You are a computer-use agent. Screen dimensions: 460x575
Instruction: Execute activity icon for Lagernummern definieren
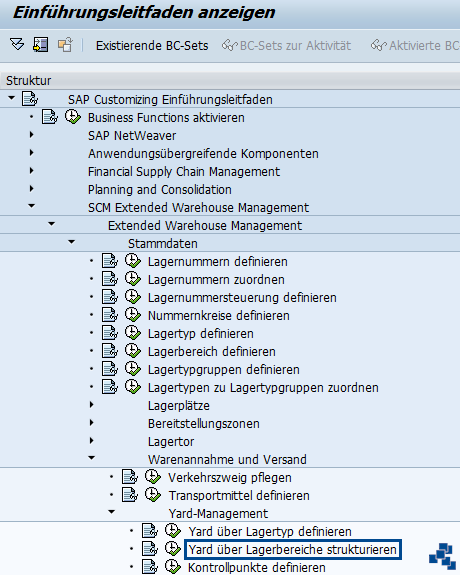click(x=133, y=261)
